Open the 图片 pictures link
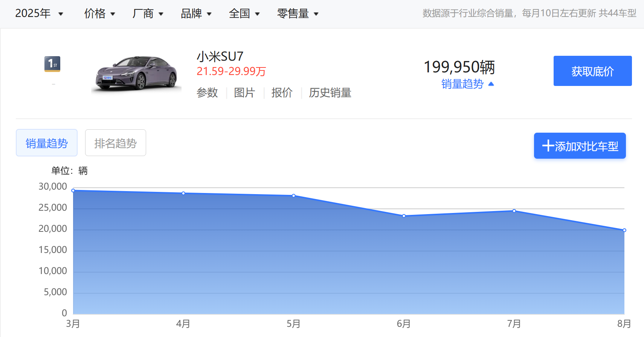Viewport: 644px width, 337px height. [244, 93]
